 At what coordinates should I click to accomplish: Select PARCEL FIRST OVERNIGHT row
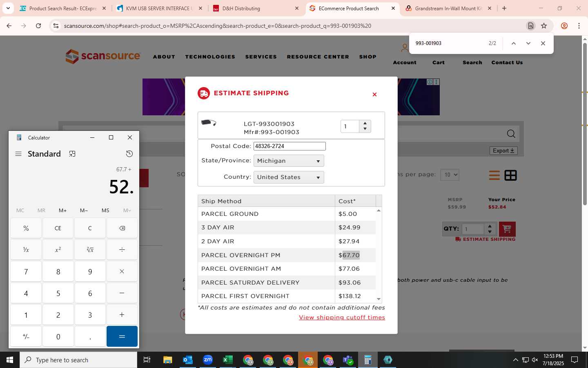coord(287,296)
